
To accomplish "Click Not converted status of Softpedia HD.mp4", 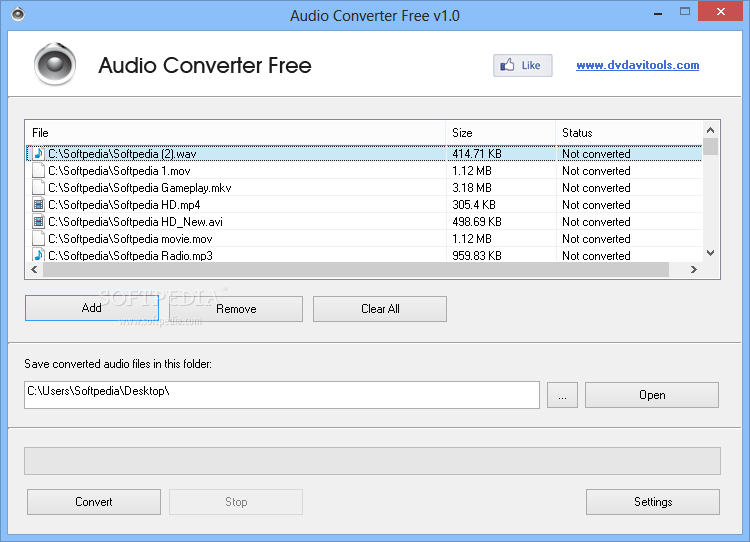I will coord(596,205).
